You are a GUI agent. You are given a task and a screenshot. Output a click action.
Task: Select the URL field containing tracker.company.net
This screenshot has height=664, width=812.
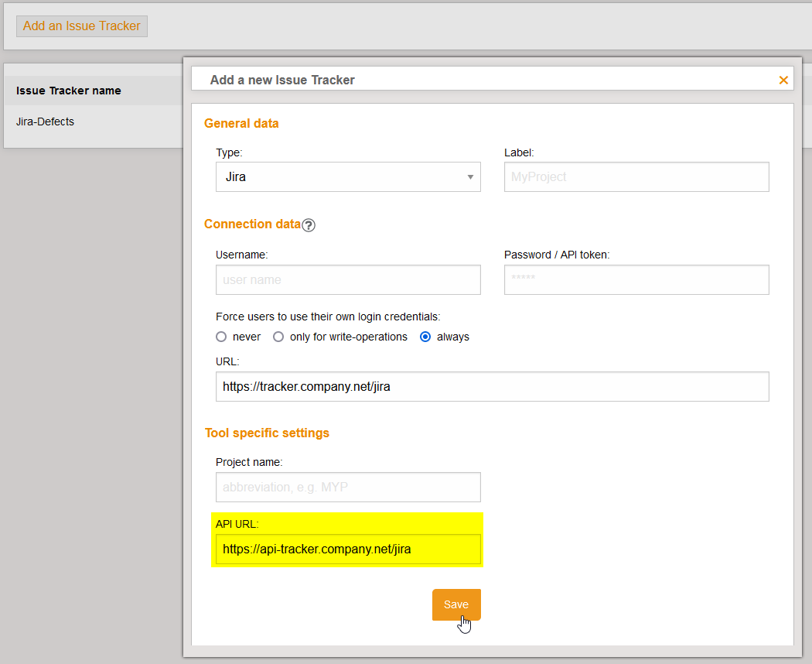(x=492, y=386)
